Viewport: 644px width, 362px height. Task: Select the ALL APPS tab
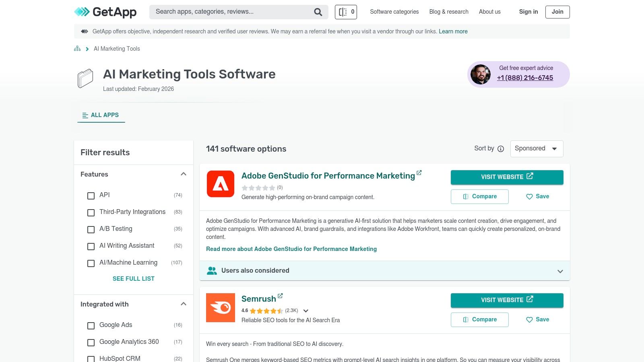[x=101, y=115]
